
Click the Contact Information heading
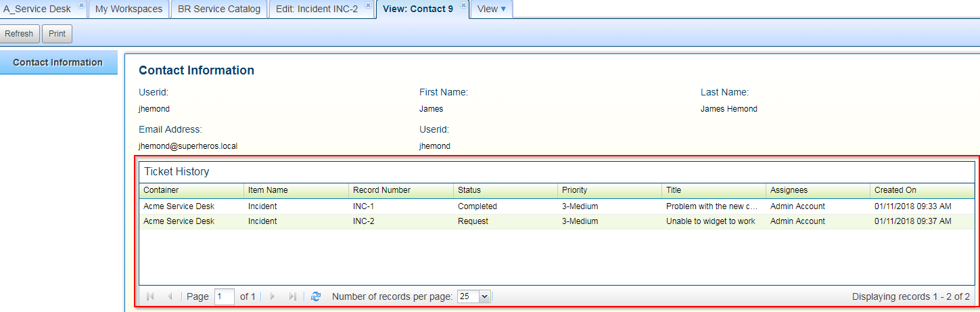(x=196, y=70)
